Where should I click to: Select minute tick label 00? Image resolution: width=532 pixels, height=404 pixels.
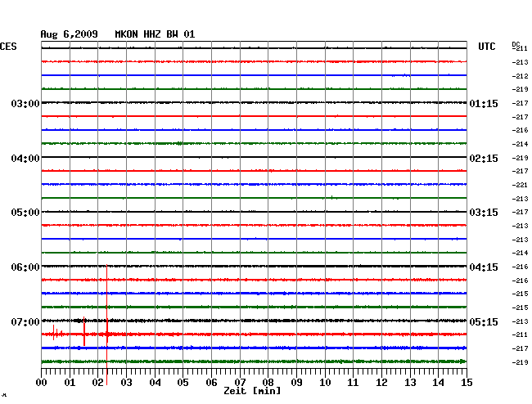(x=42, y=383)
